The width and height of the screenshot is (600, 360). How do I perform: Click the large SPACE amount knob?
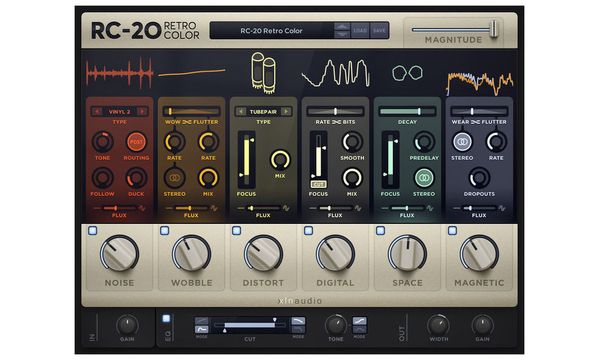[407, 253]
